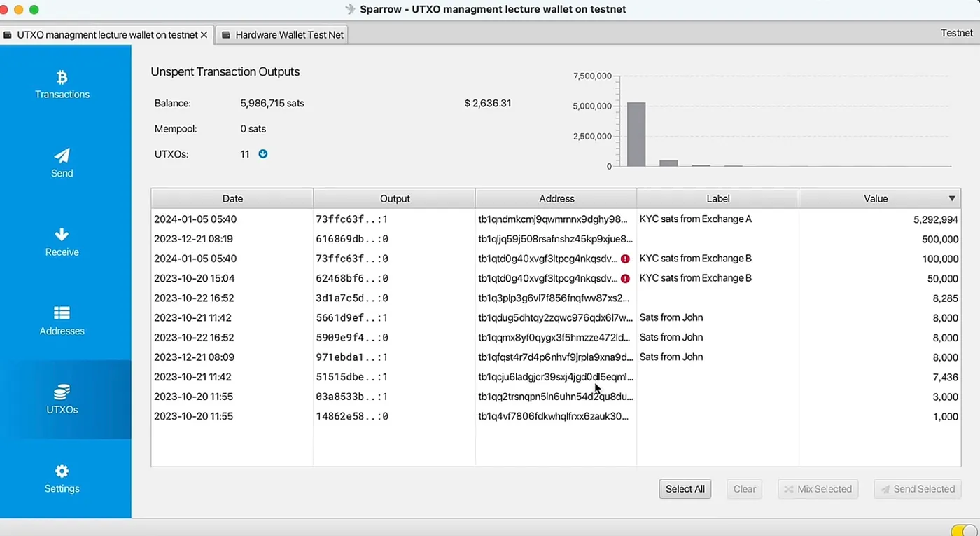The image size is (980, 536).
Task: Click the Mix Selected button
Action: click(x=818, y=489)
